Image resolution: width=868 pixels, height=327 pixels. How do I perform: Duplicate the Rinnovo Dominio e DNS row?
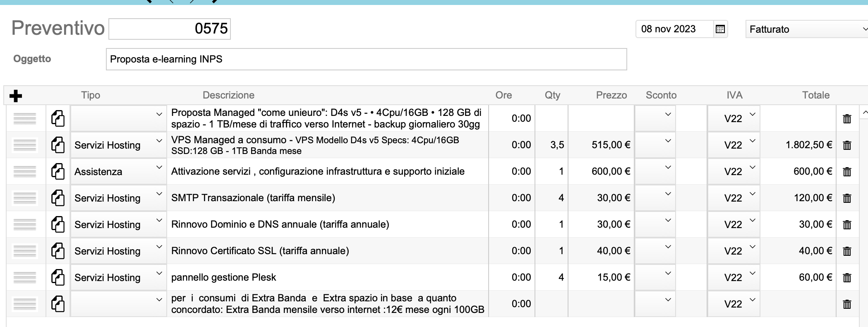58,224
